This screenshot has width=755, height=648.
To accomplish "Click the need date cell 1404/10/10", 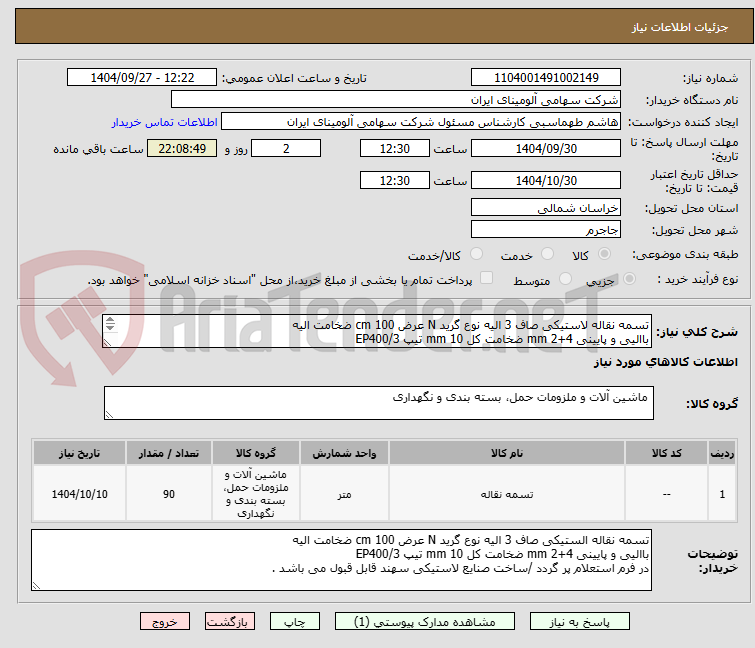I will [79, 494].
